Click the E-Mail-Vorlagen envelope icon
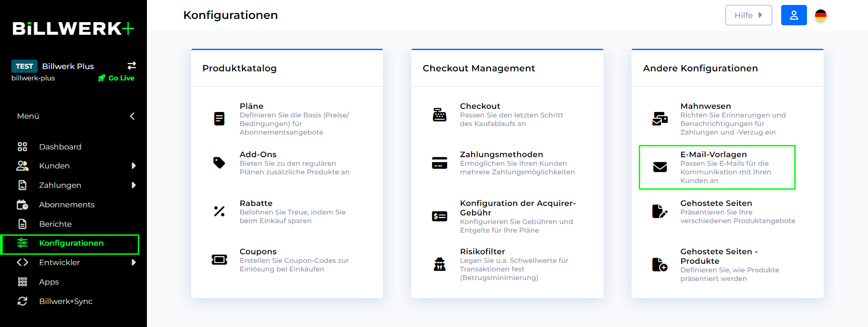 (x=660, y=167)
